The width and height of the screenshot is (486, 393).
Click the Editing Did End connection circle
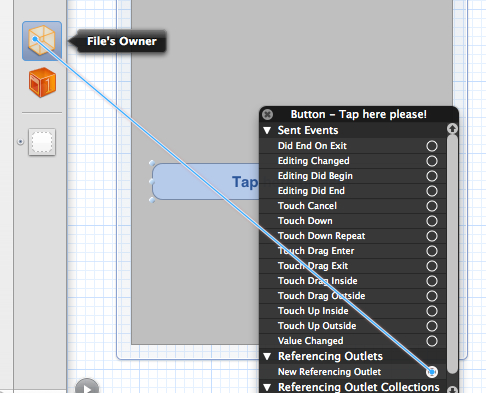pos(432,191)
